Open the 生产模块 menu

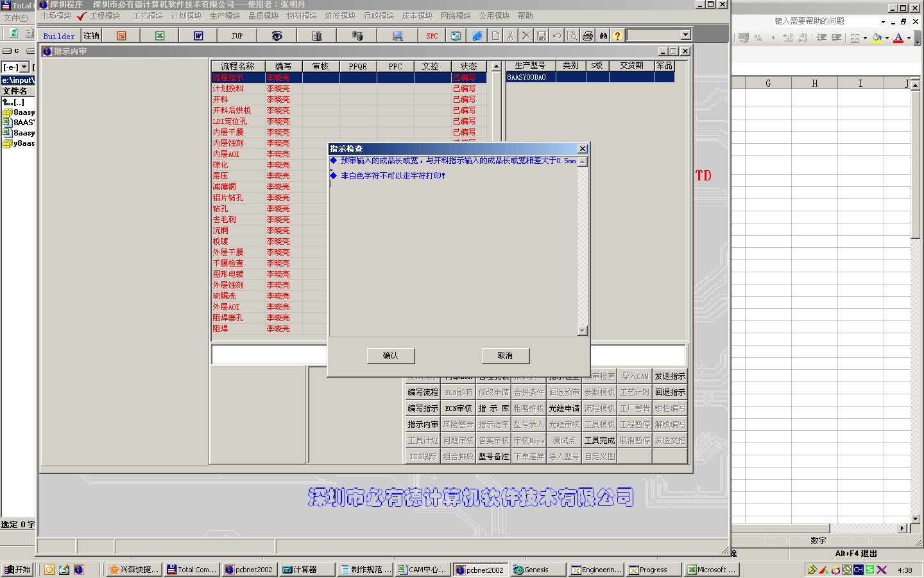tap(225, 16)
